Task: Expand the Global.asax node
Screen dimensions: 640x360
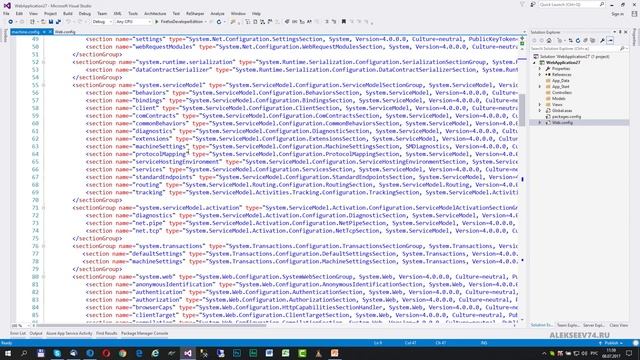Action: click(x=540, y=111)
